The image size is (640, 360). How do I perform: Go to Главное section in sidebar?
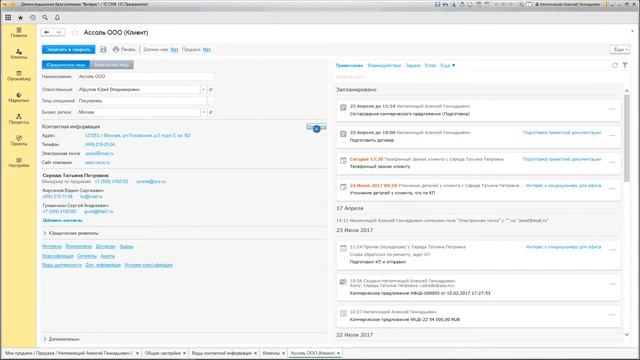pos(19,33)
